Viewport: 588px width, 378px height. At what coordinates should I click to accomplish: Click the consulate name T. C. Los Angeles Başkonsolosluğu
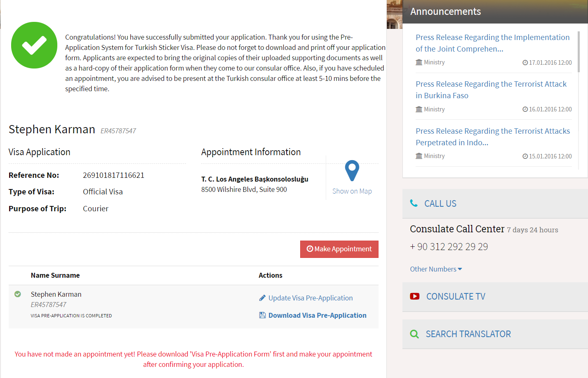click(x=255, y=179)
